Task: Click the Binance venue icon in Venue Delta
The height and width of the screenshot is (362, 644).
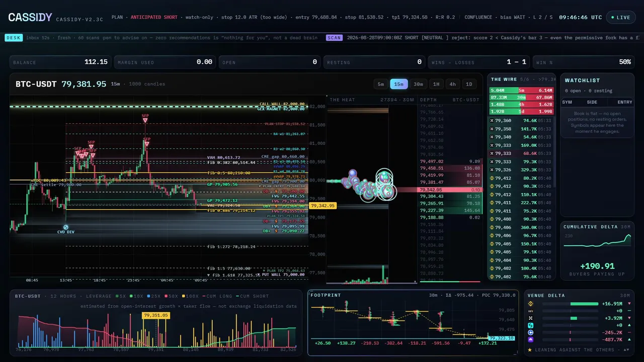Action: click(x=530, y=304)
